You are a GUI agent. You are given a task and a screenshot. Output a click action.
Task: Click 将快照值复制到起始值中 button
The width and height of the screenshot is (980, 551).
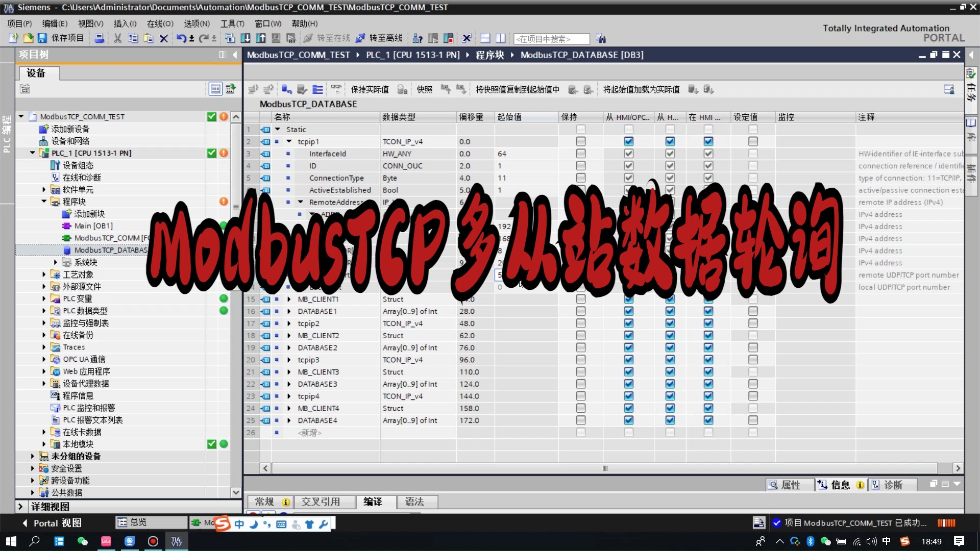[517, 90]
